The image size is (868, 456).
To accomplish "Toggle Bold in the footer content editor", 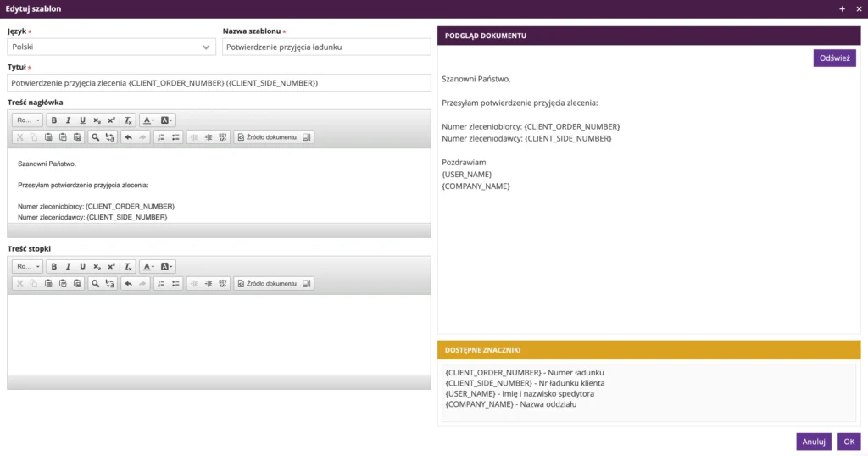I will pos(53,267).
